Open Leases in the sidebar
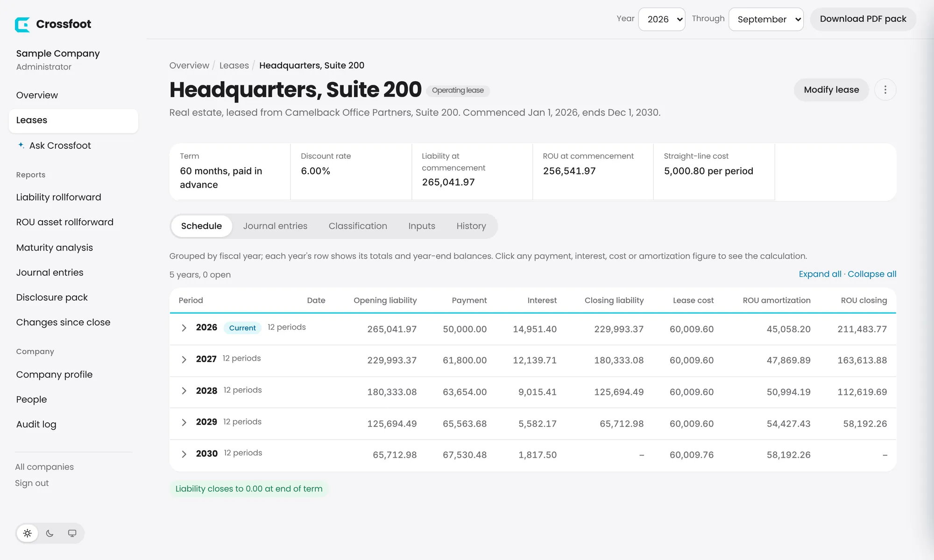The image size is (934, 560). tap(73, 120)
